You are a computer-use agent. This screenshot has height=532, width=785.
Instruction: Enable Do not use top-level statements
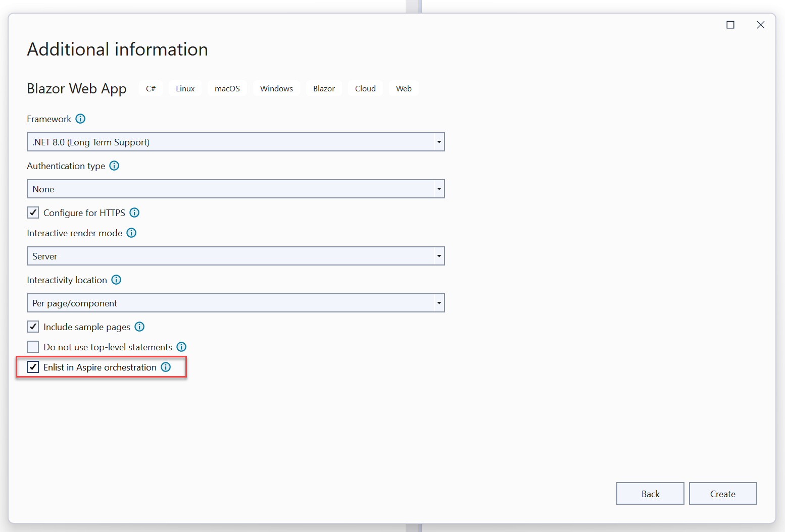(x=33, y=347)
